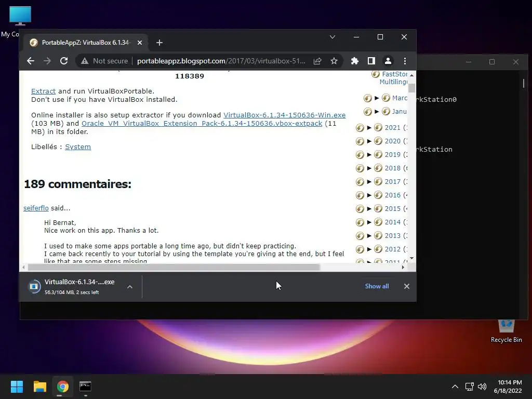Screen dimensions: 532x399
Task: Expand the March archive month triangle
Action: tap(377, 98)
